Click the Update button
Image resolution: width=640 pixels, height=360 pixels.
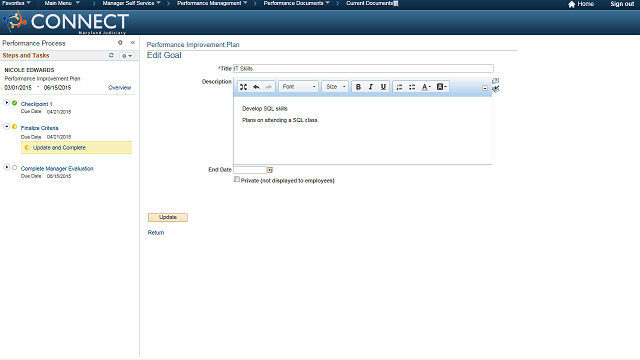[x=168, y=217]
